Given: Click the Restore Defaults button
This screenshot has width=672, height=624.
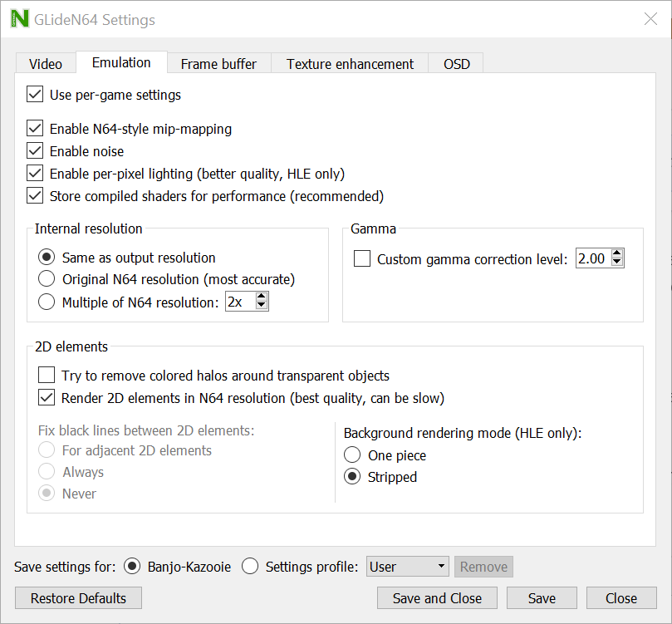Looking at the screenshot, I should coord(77,597).
